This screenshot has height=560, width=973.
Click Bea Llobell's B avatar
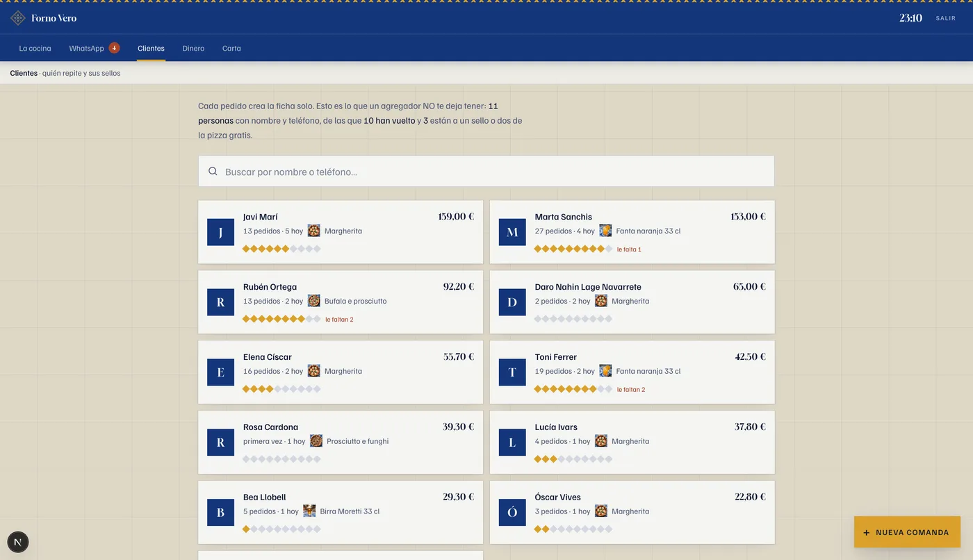(220, 513)
